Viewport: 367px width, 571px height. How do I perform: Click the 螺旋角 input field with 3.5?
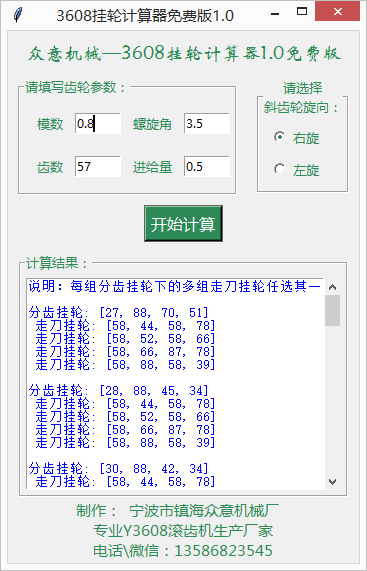pos(207,123)
